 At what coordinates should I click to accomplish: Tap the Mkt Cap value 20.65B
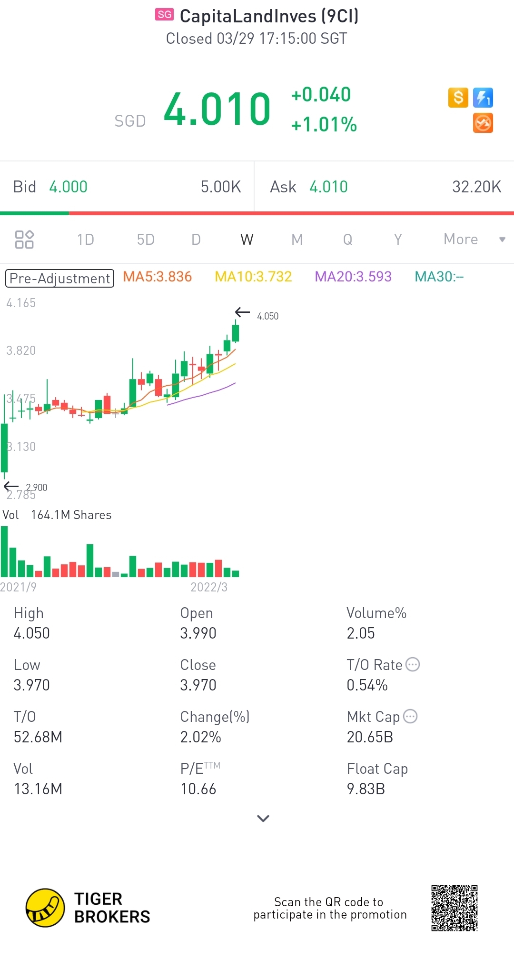370,737
